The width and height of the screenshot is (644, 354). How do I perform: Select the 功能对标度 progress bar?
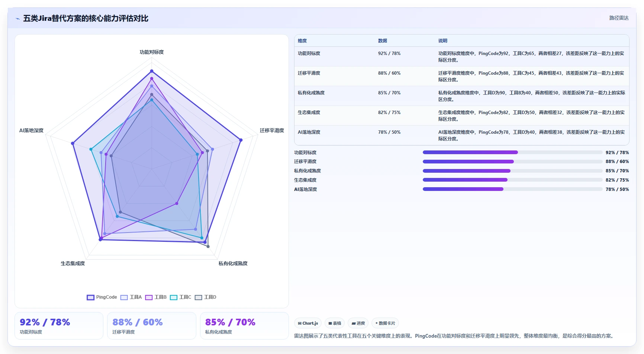coord(512,152)
